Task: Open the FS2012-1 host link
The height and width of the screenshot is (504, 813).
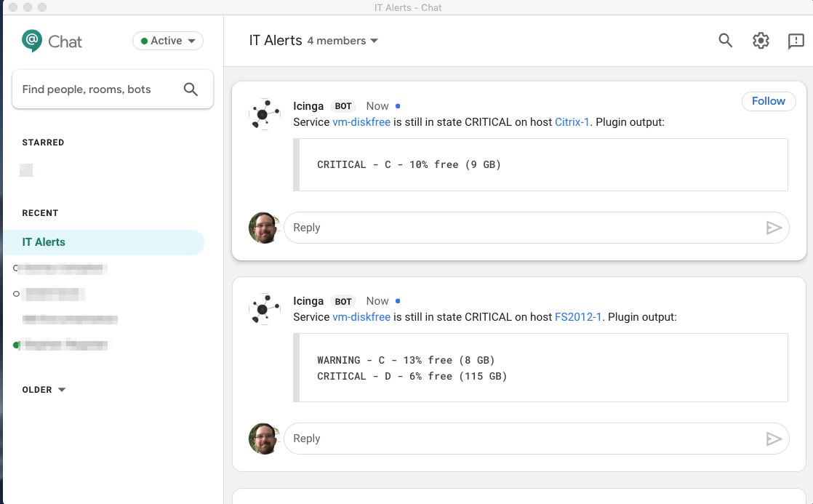Action: pos(578,317)
